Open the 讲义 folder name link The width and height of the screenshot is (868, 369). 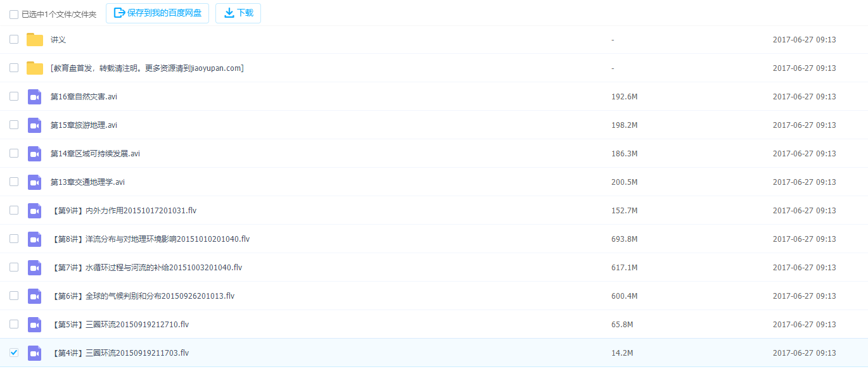coord(58,40)
